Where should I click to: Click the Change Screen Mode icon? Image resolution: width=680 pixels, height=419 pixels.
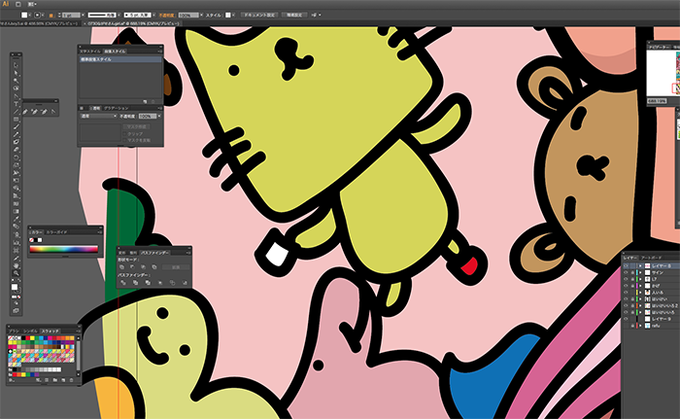pyautogui.click(x=16, y=310)
